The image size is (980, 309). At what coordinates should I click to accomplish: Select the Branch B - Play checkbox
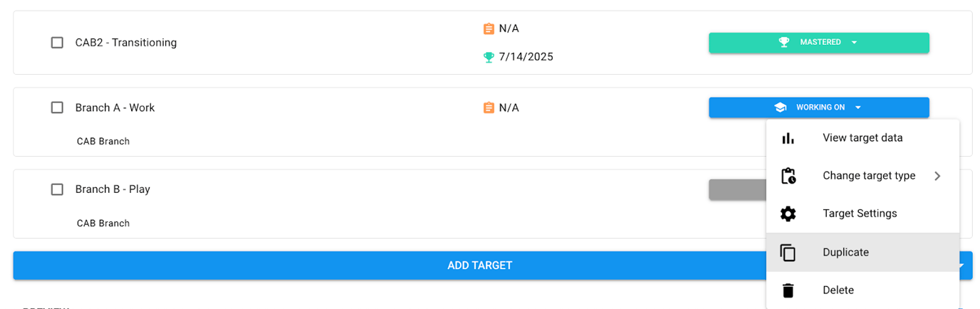57,189
